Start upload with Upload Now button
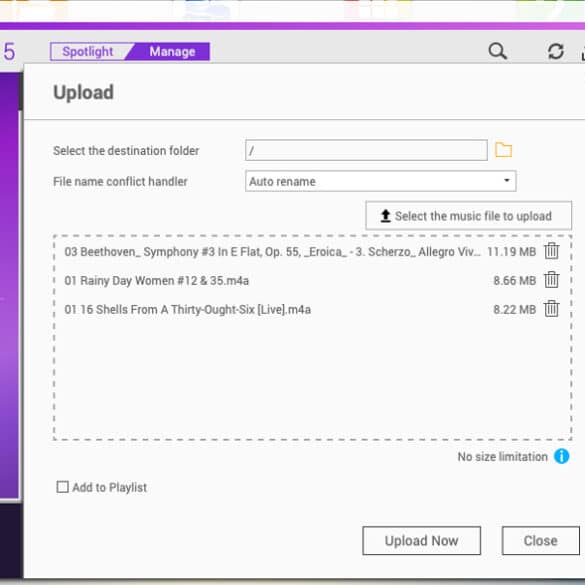 pos(421,541)
